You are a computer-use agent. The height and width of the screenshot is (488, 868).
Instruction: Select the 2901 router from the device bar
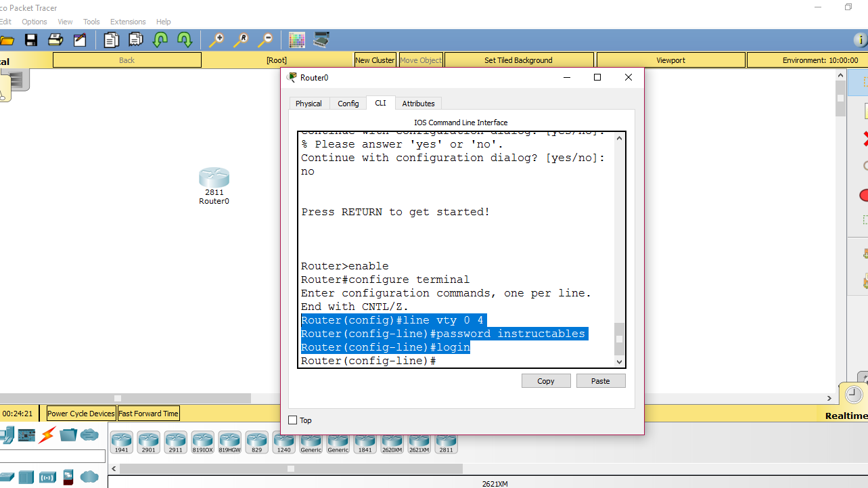click(148, 441)
